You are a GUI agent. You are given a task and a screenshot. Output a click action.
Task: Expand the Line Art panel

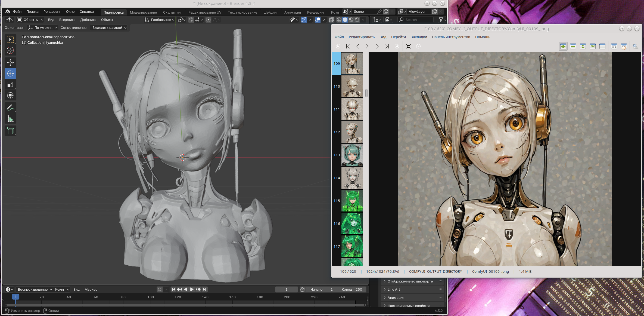(x=394, y=289)
